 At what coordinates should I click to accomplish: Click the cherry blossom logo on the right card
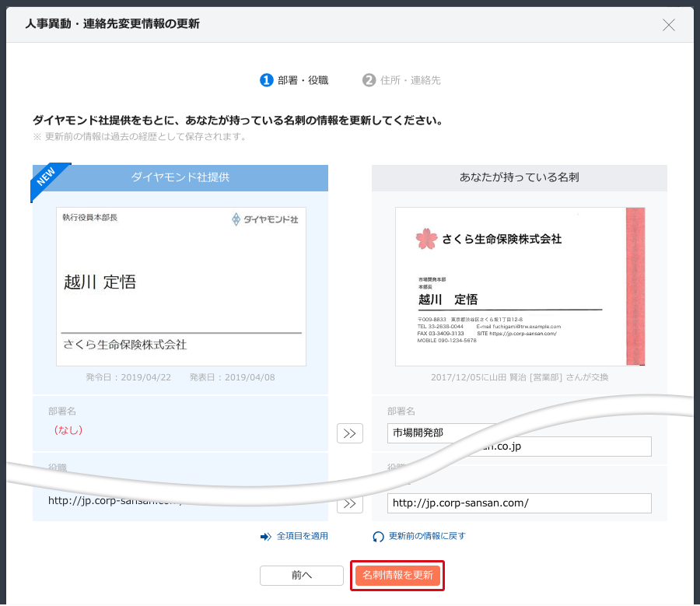[427, 239]
